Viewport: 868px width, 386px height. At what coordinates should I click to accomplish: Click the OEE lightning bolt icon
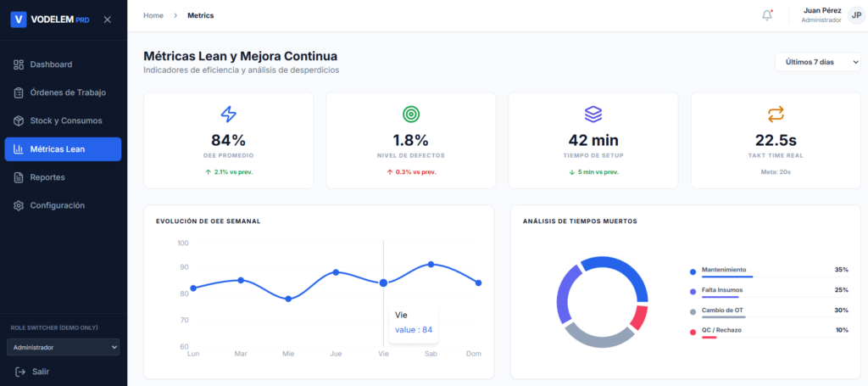click(228, 114)
